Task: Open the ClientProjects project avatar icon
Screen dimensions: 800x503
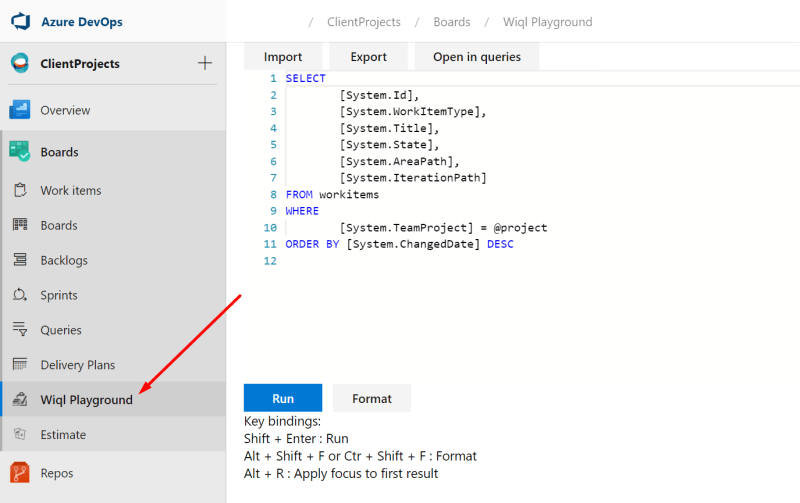Action: (x=20, y=63)
